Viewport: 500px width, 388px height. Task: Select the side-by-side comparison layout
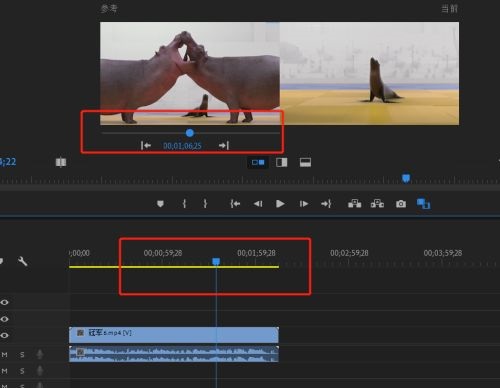coord(258,162)
